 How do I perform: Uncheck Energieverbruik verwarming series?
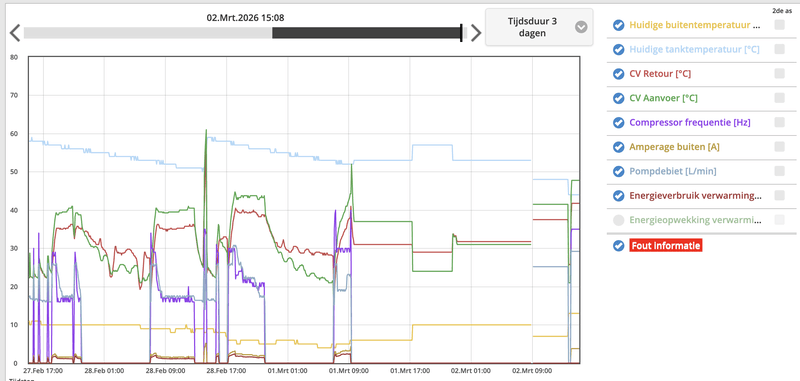pyautogui.click(x=618, y=196)
